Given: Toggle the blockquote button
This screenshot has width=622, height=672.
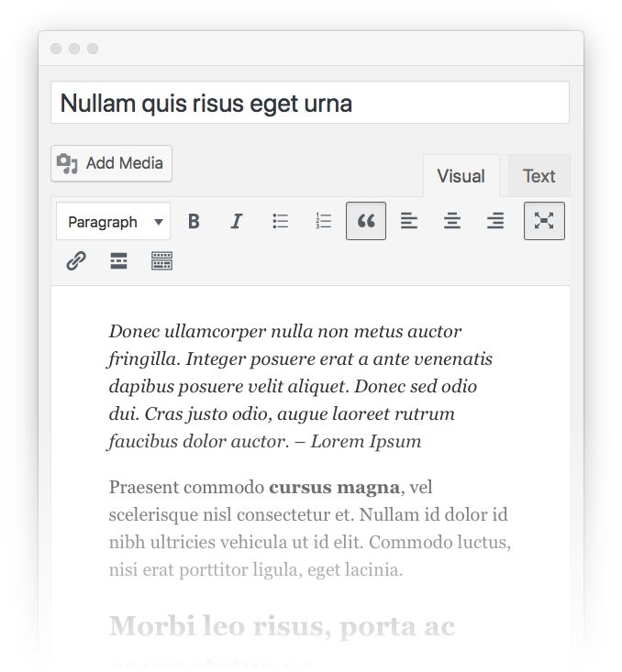Looking at the screenshot, I should click(366, 221).
